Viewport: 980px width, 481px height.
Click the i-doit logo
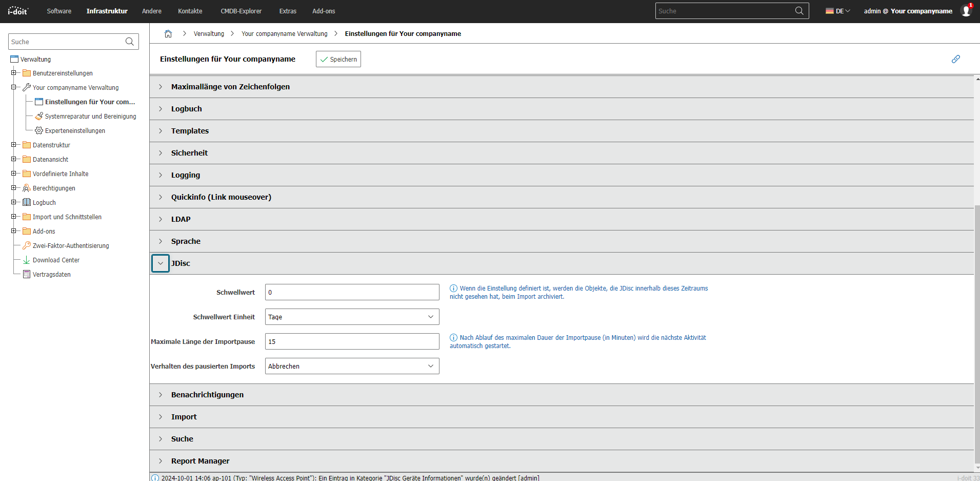[18, 11]
